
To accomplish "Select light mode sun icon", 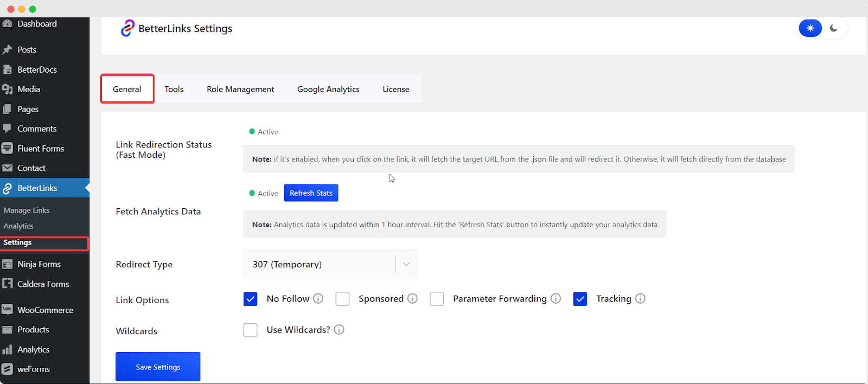I will pos(810,28).
